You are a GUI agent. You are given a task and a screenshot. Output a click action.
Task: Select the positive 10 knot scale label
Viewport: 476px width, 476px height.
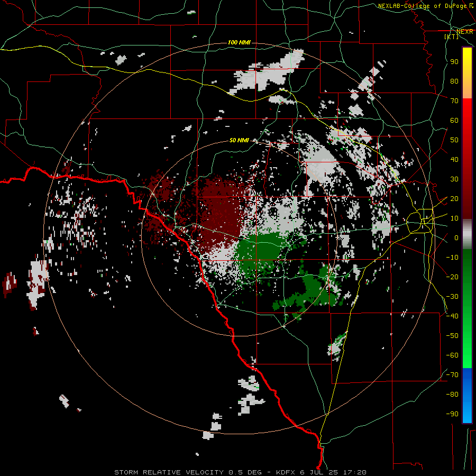(454, 218)
